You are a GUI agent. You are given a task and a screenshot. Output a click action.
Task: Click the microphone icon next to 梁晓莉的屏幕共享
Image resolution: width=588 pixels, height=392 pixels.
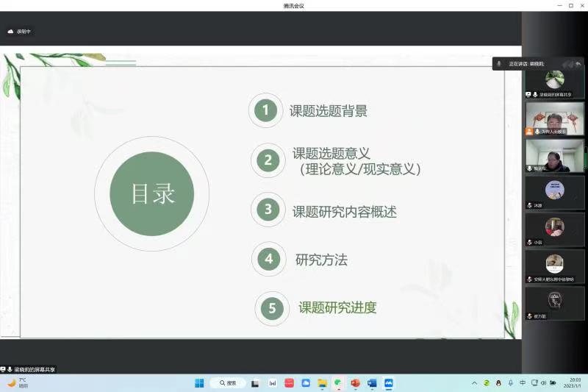[10, 369]
